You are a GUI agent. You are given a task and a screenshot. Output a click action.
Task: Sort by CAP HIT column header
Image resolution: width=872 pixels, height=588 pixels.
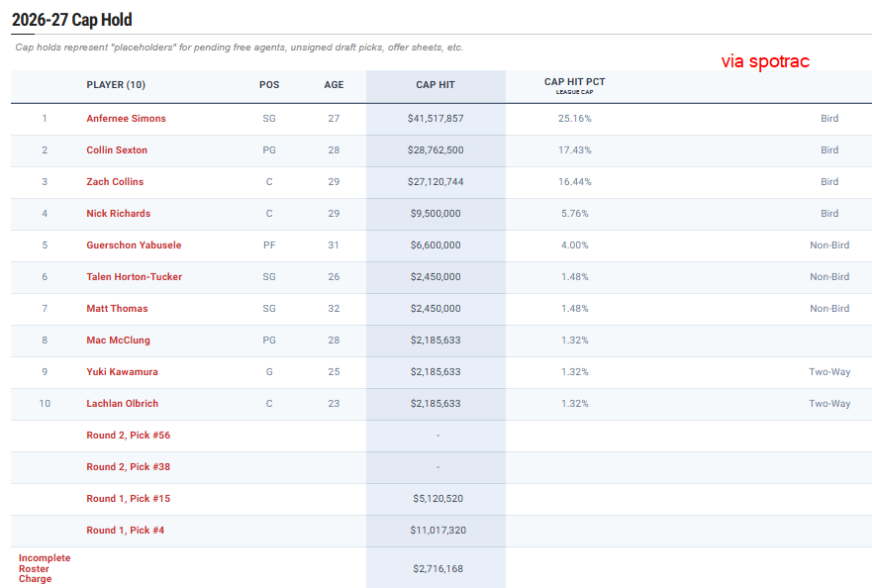pyautogui.click(x=436, y=85)
